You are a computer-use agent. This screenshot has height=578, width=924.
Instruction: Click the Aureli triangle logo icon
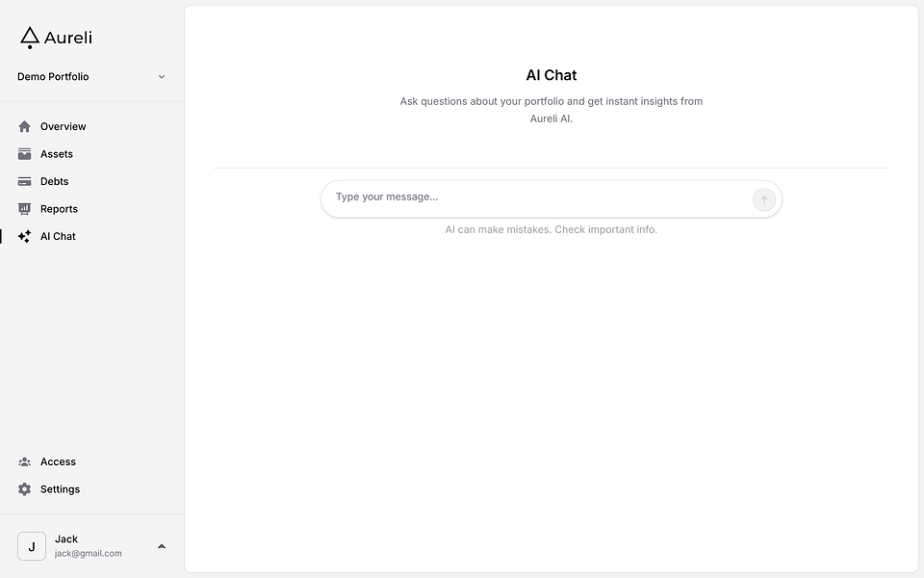pos(30,38)
